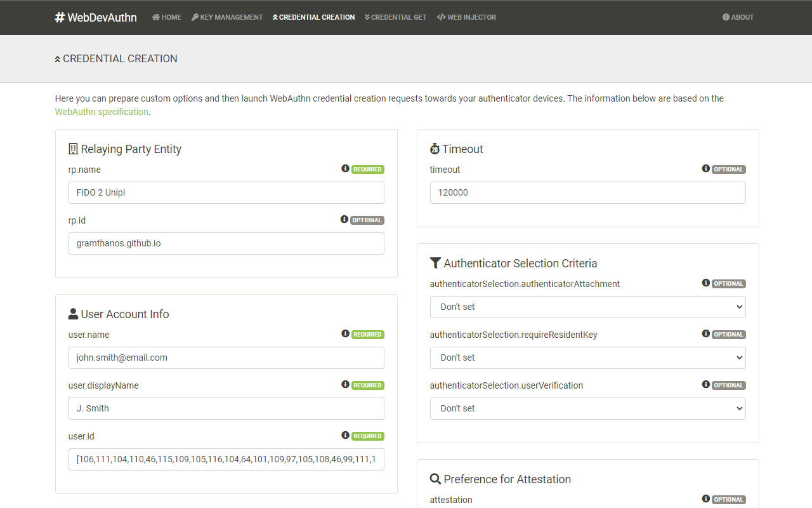The height and width of the screenshot is (508, 812).
Task: Click the REQUIRED badge next to rp.name
Action: pos(368,170)
